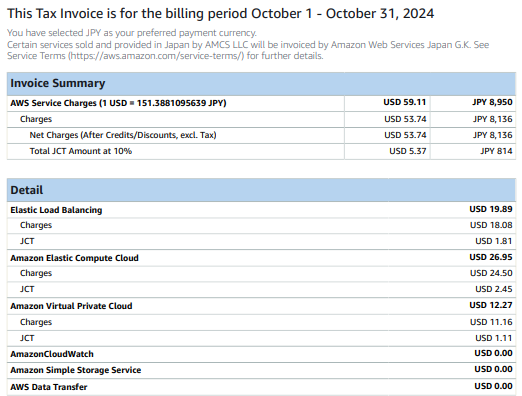Select the Elastic Load Balancing row
Image resolution: width=522 pixels, height=396 pixels.
tap(261, 210)
